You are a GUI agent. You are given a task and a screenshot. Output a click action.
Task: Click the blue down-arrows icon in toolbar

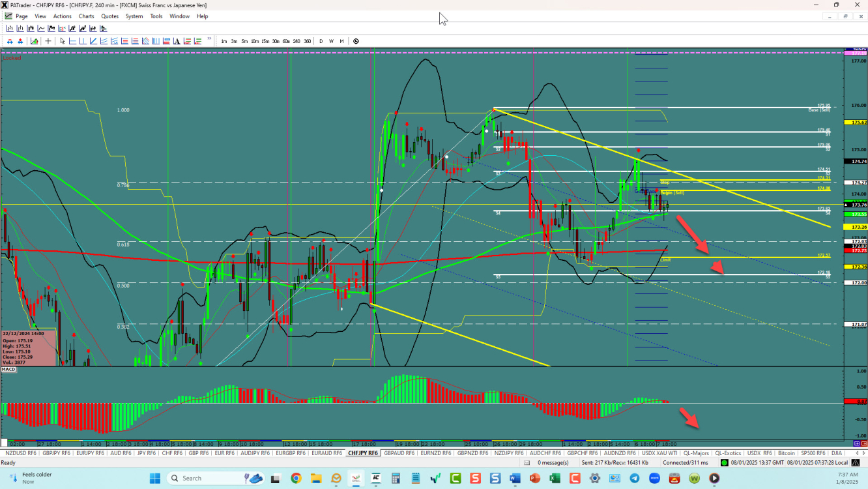pyautogui.click(x=10, y=41)
